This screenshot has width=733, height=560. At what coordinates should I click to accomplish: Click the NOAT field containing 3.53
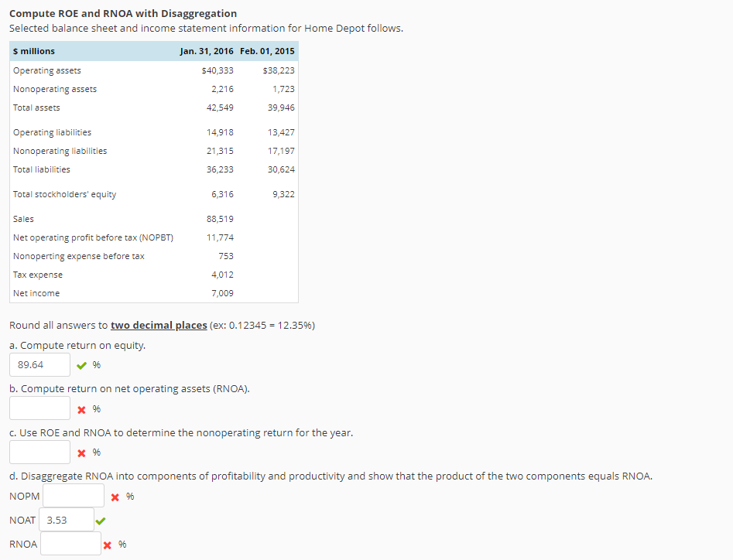66,520
